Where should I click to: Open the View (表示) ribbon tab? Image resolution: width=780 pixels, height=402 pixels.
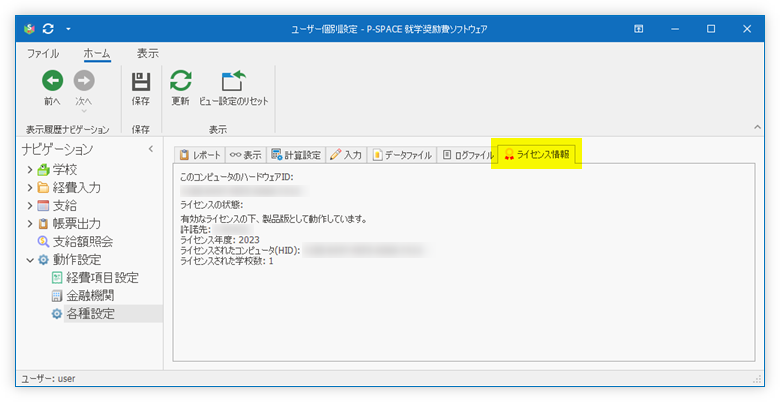click(x=148, y=54)
